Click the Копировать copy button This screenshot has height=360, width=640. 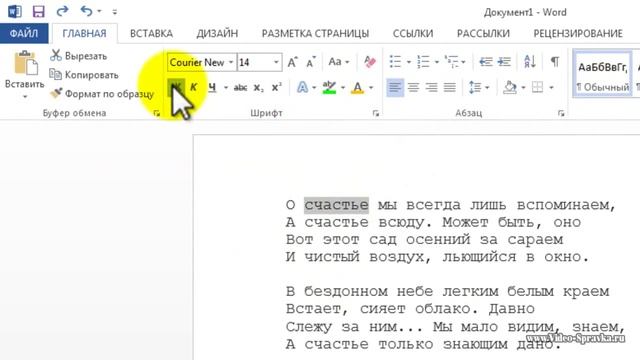tap(84, 75)
